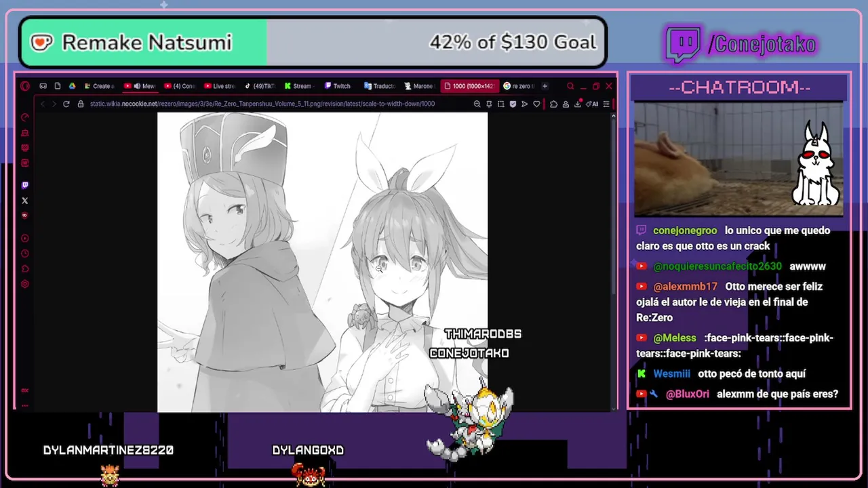
Task: Open the account profile icon in the toolbar
Action: pos(566,104)
